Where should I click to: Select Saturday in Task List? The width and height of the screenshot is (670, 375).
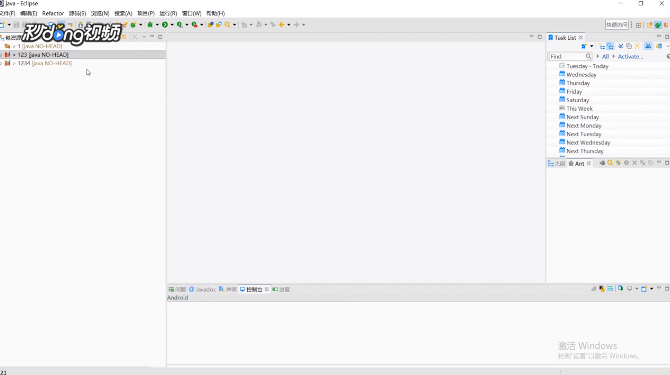[578, 100]
